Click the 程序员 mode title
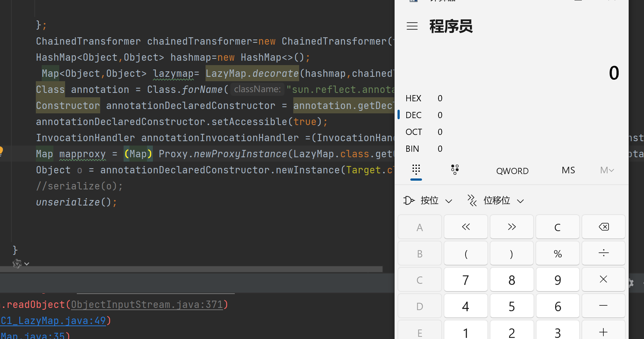This screenshot has width=644, height=339. [451, 26]
